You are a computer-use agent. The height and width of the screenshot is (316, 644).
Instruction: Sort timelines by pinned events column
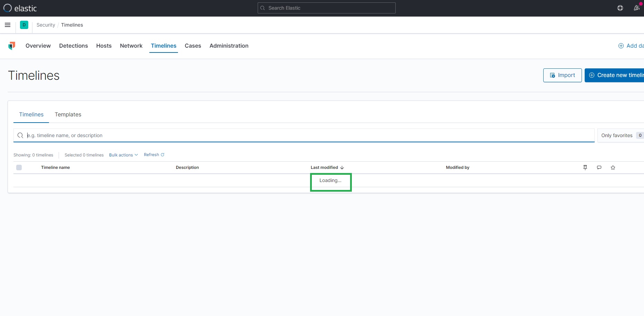pos(585,167)
